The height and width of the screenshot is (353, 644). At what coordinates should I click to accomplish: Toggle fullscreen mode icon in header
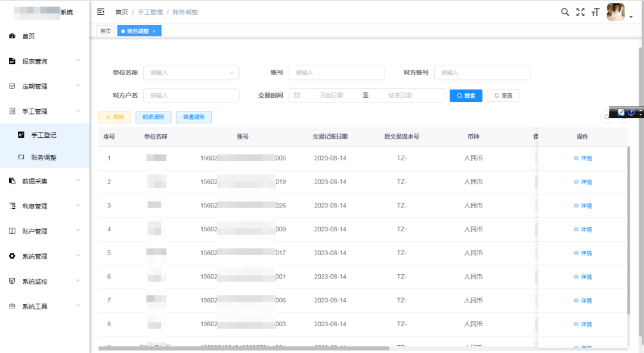point(580,12)
